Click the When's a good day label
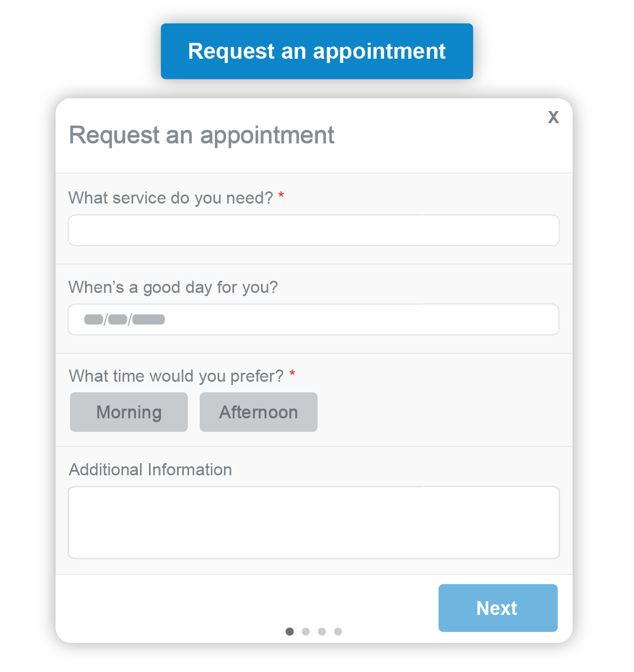The width and height of the screenshot is (634, 672). (173, 288)
